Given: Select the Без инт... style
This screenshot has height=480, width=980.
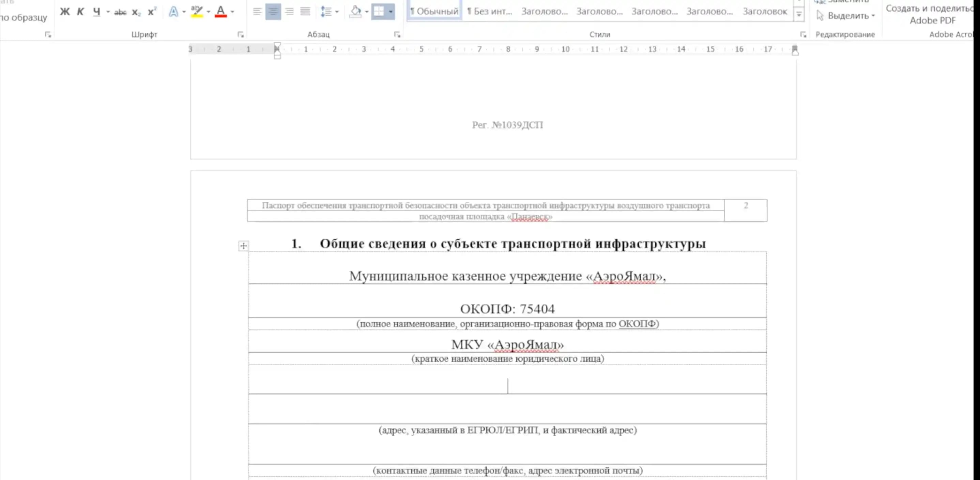Looking at the screenshot, I should coord(490,11).
